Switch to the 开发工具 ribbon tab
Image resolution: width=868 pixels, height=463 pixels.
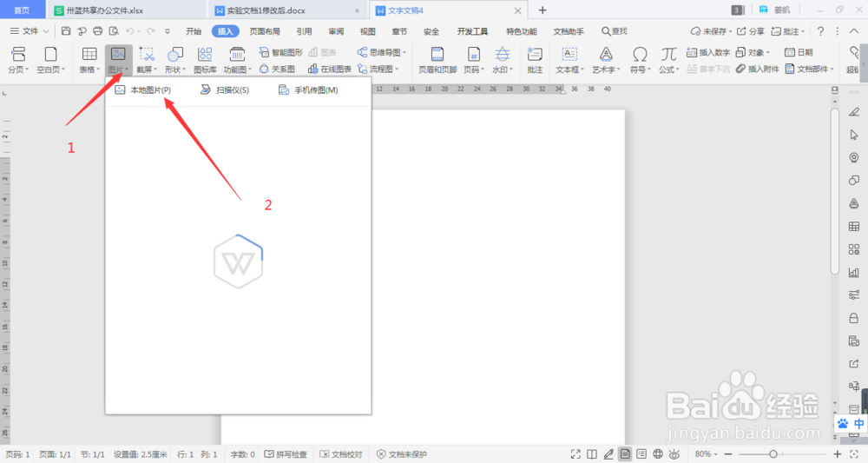(x=472, y=31)
